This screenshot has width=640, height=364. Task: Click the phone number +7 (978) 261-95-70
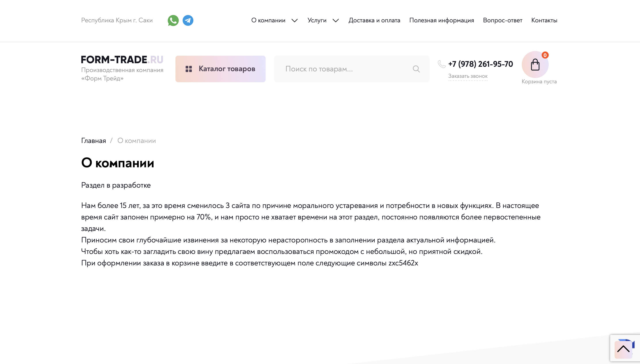[x=481, y=64]
